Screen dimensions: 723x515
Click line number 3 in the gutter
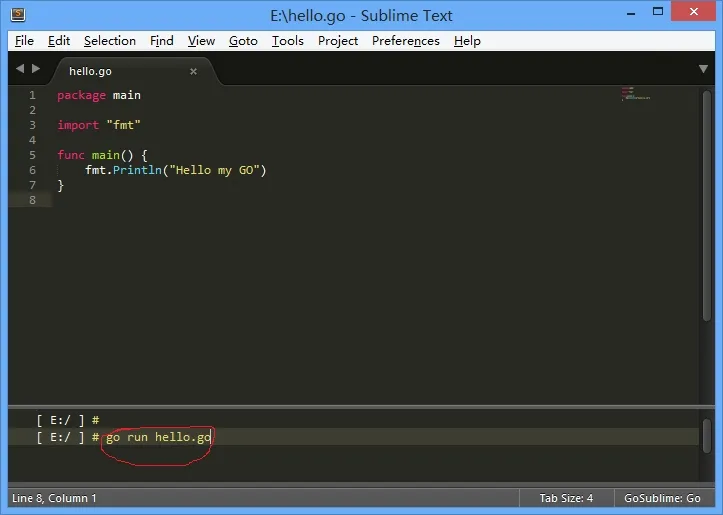(x=32, y=125)
